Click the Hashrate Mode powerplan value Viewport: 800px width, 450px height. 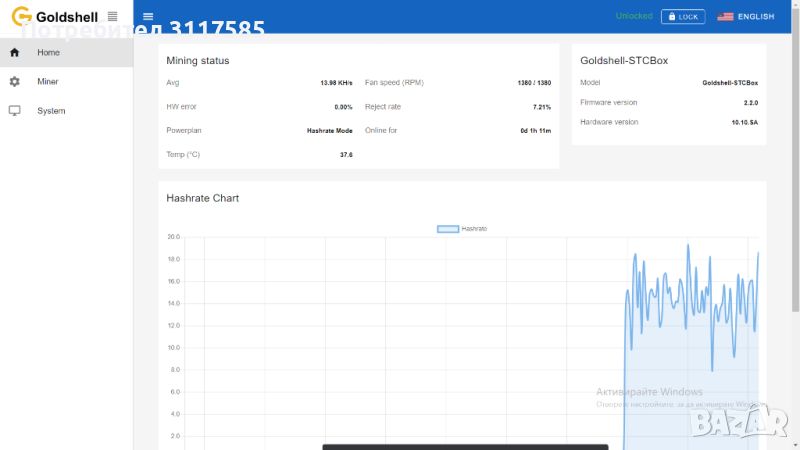tap(329, 130)
